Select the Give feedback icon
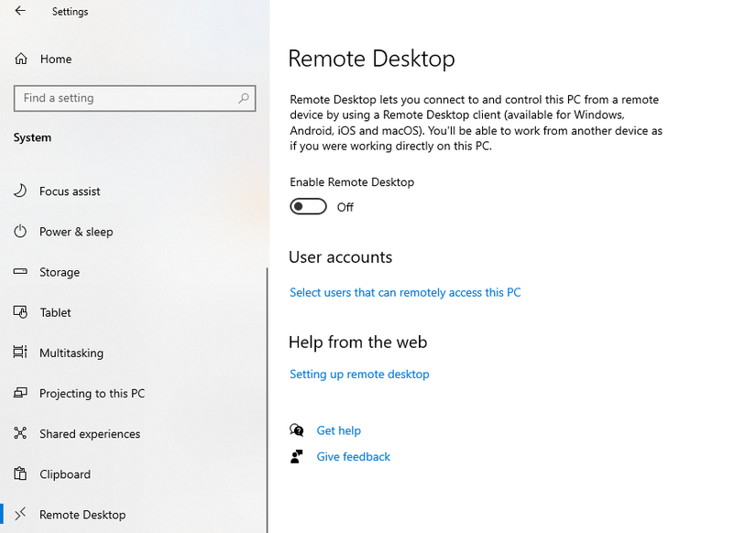 (x=296, y=456)
